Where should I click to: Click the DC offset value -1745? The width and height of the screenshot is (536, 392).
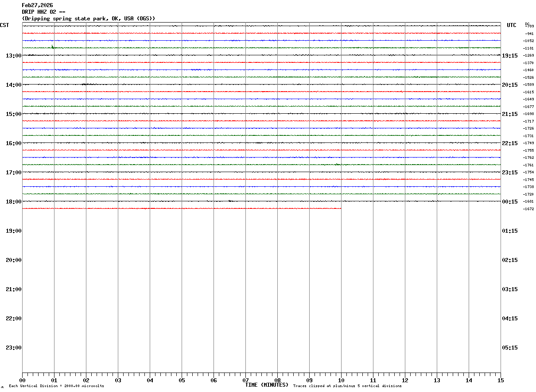point(528,180)
